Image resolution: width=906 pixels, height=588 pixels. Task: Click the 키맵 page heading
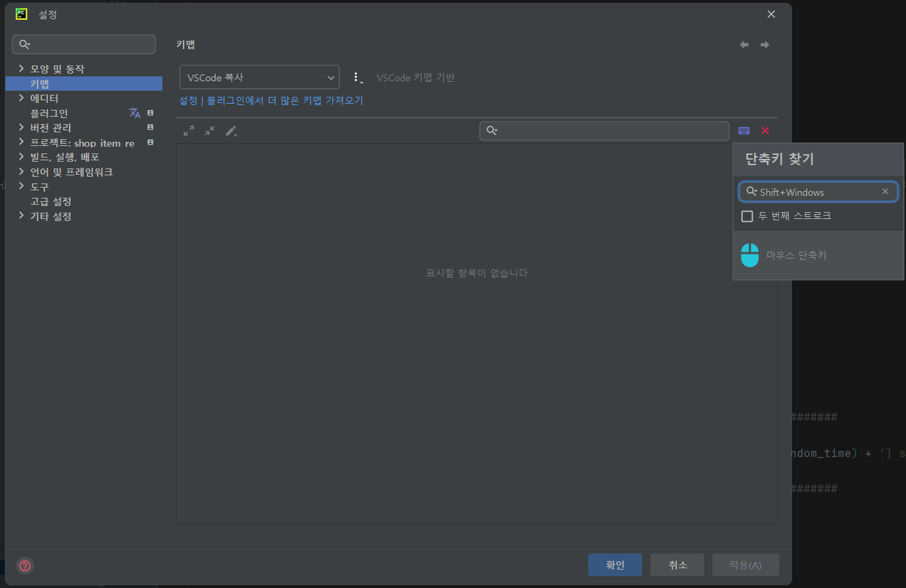(186, 44)
